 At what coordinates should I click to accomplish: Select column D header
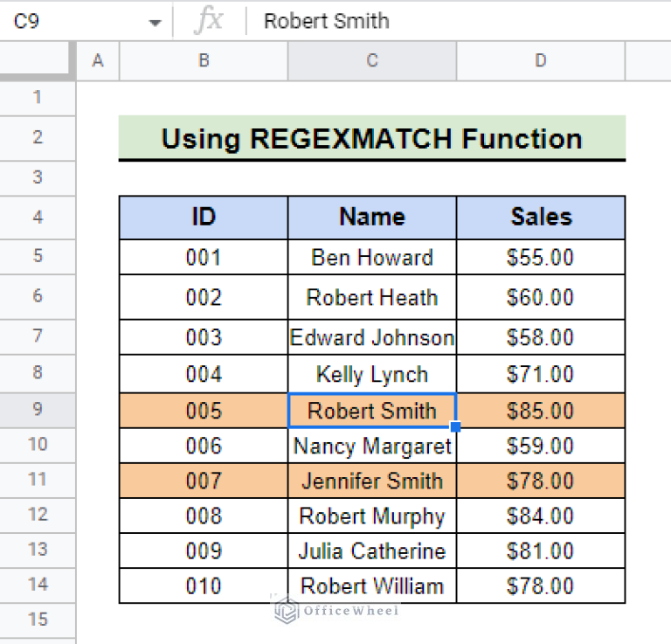pyautogui.click(x=541, y=60)
